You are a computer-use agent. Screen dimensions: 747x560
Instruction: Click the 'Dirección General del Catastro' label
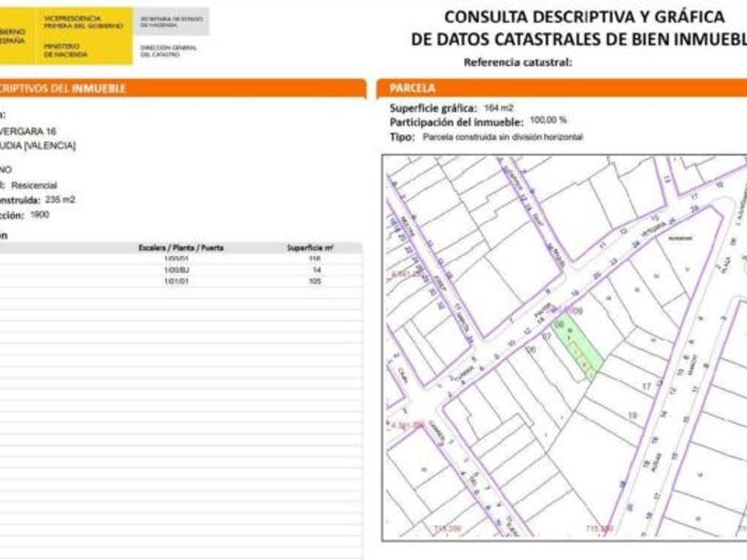(169, 51)
